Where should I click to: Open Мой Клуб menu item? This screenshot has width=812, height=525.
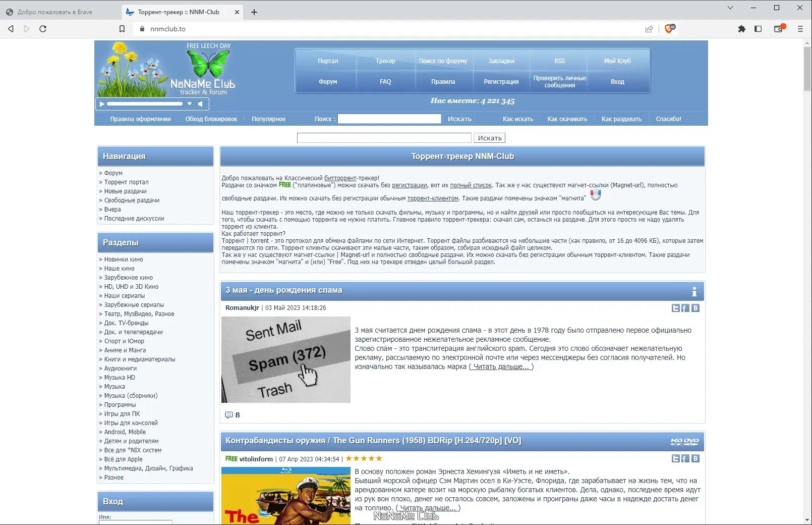coord(617,61)
